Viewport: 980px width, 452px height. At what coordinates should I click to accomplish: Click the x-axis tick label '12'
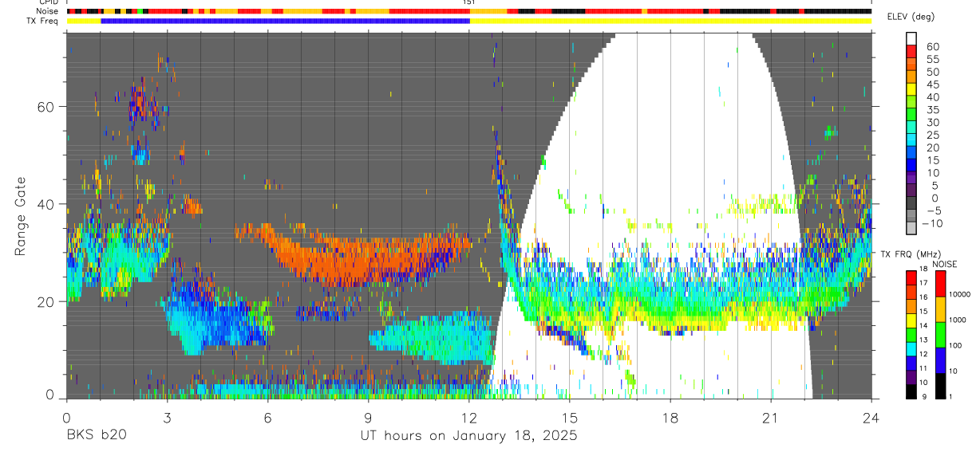click(469, 417)
